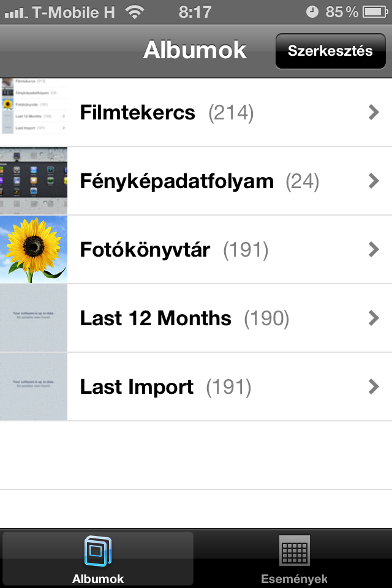Tap the Wi-Fi signal icon in status bar
The height and width of the screenshot is (588, 392).
pos(135,12)
